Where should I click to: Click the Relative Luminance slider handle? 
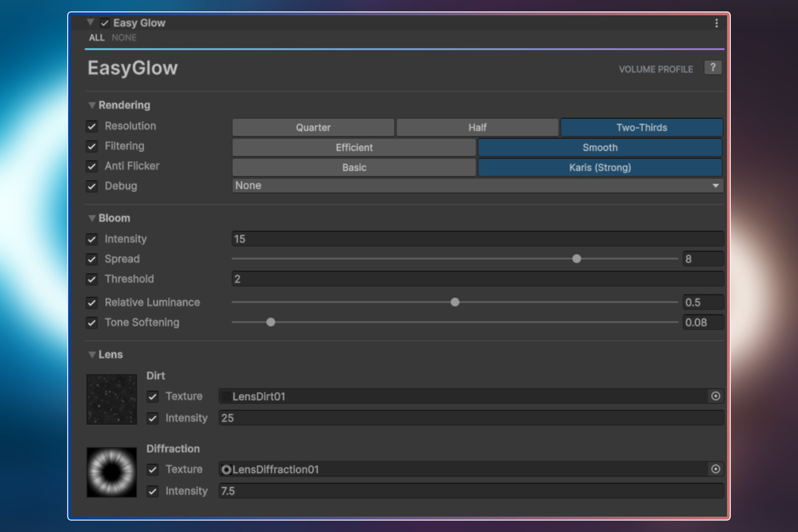[x=455, y=302]
